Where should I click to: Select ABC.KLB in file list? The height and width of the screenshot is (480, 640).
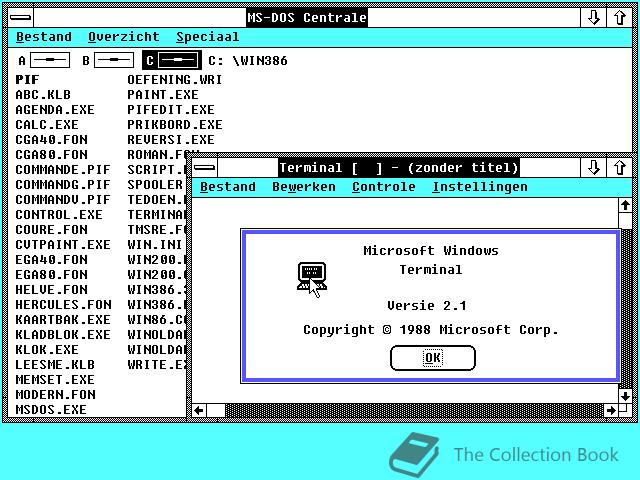tap(43, 95)
